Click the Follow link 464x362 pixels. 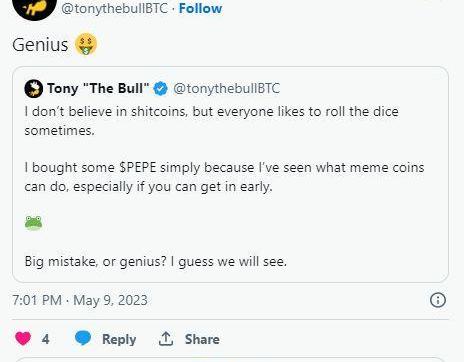point(200,8)
